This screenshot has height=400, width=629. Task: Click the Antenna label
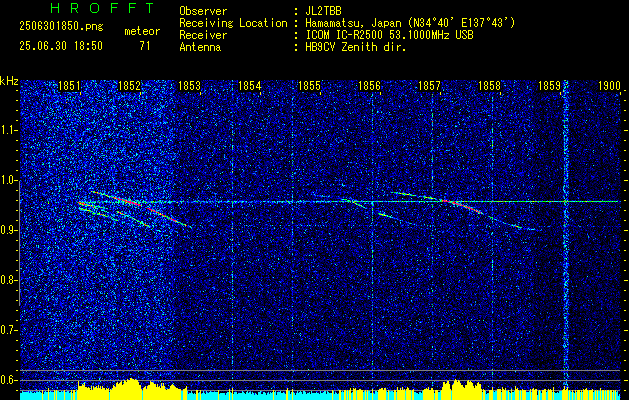point(200,47)
